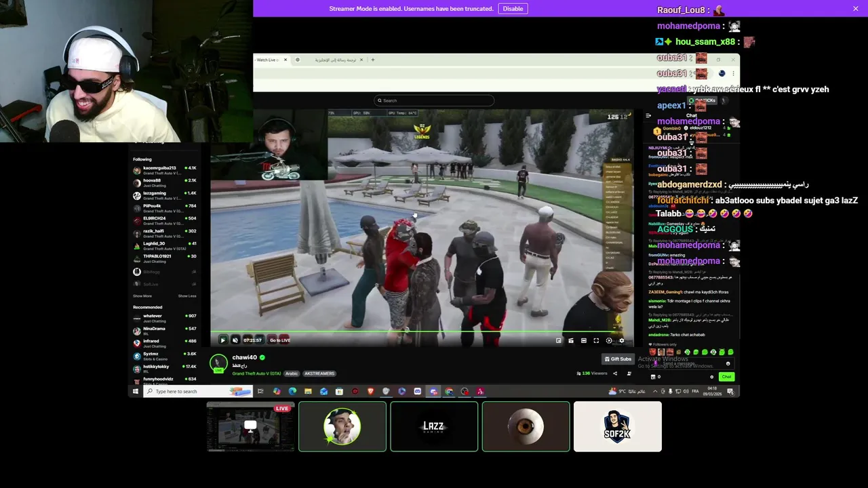The height and width of the screenshot is (488, 868).
Task: Open hoova88 channel in Following list
Action: click(165, 182)
